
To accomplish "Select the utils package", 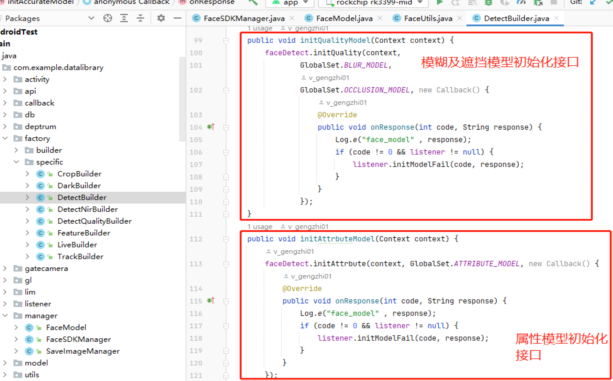I will (32, 375).
